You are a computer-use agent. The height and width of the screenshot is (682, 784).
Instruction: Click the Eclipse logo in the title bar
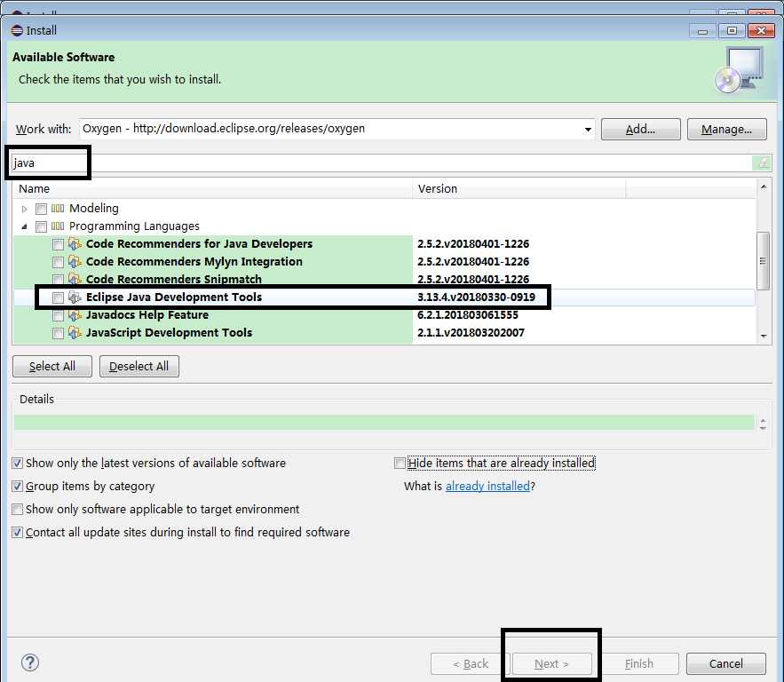(x=15, y=29)
